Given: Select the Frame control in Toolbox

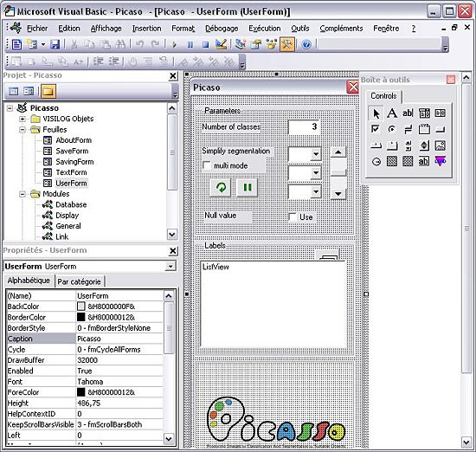Looking at the screenshot, I should pos(424,129).
